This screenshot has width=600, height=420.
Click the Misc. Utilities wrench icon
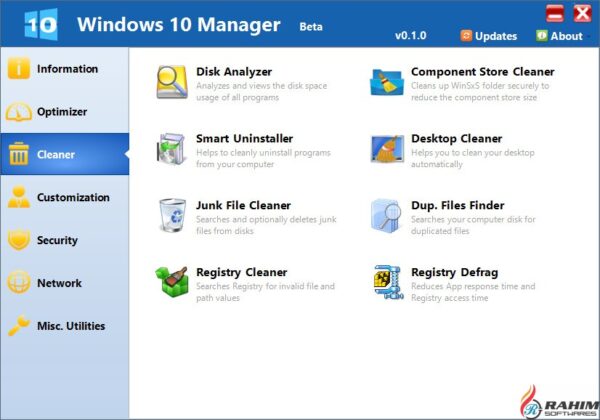(x=19, y=326)
